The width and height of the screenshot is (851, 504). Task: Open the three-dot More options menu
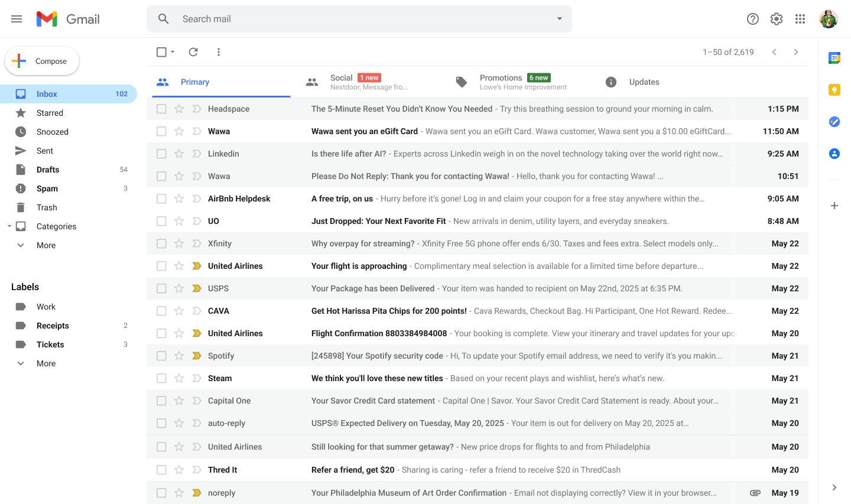click(219, 52)
